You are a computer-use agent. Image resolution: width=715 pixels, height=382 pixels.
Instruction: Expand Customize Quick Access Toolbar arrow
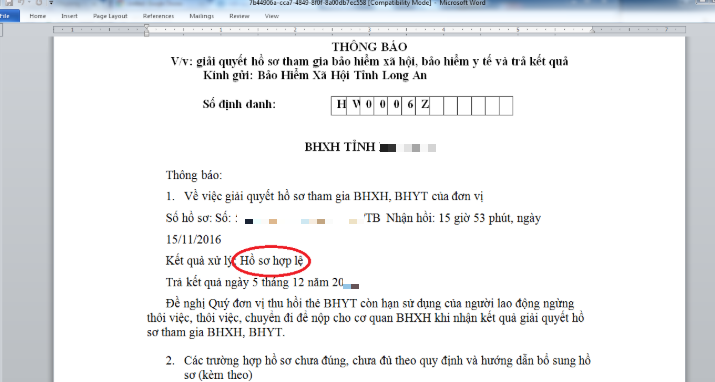tap(50, 2)
